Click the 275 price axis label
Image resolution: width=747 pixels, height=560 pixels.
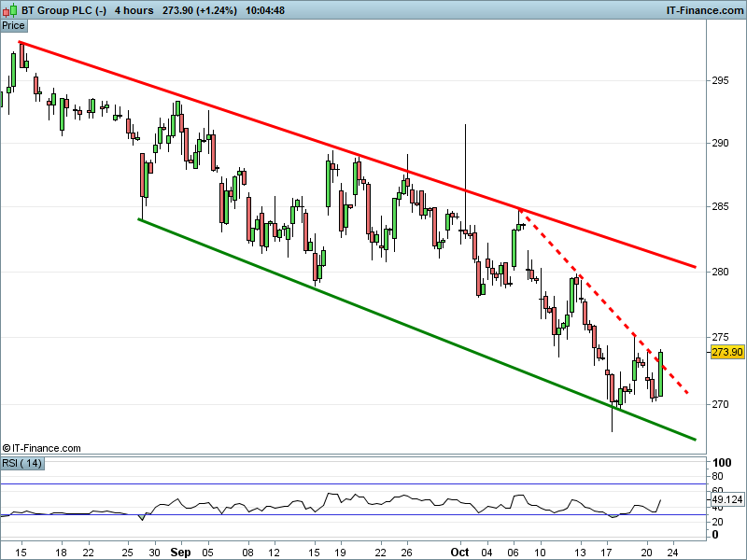click(x=720, y=337)
